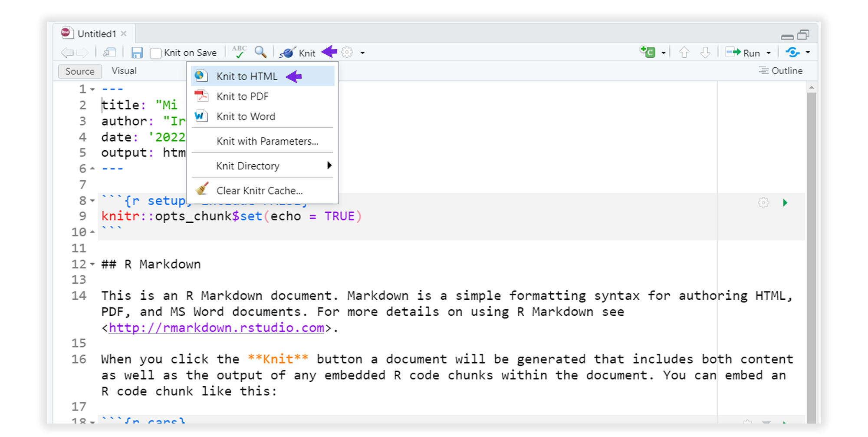Click the Knit yarn ball icon
This screenshot has width=868, height=437.
[287, 53]
